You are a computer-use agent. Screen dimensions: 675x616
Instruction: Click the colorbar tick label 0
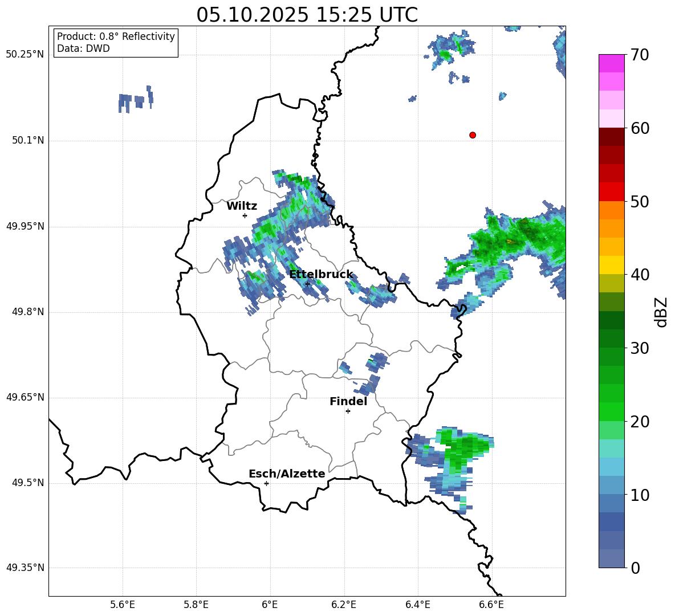[x=636, y=568]
